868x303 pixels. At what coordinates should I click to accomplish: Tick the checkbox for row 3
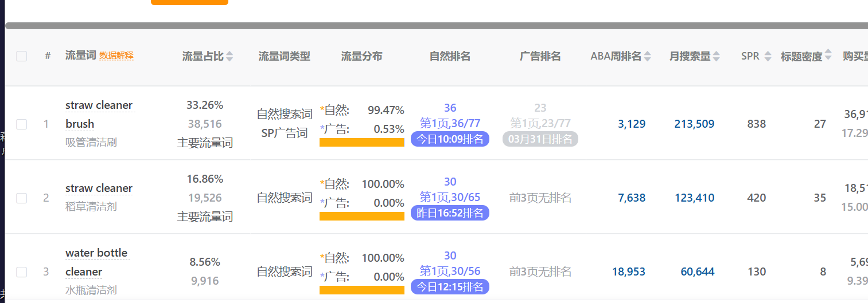[22, 272]
